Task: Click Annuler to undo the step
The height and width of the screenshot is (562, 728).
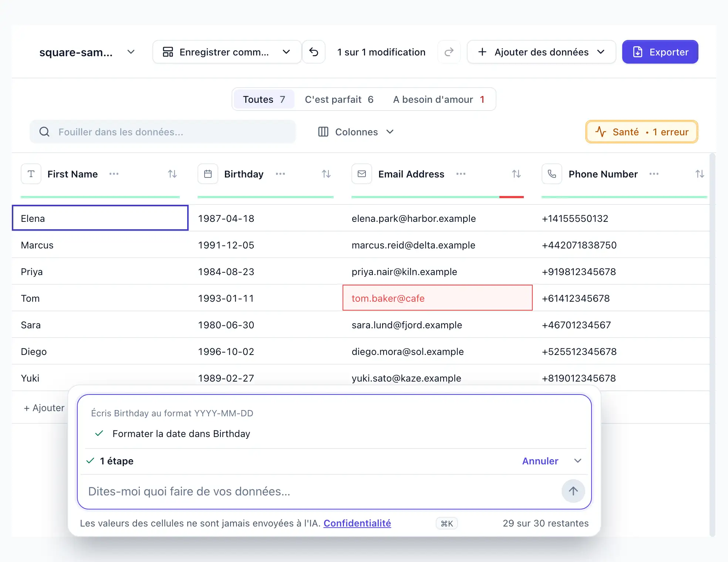Action: pyautogui.click(x=540, y=461)
